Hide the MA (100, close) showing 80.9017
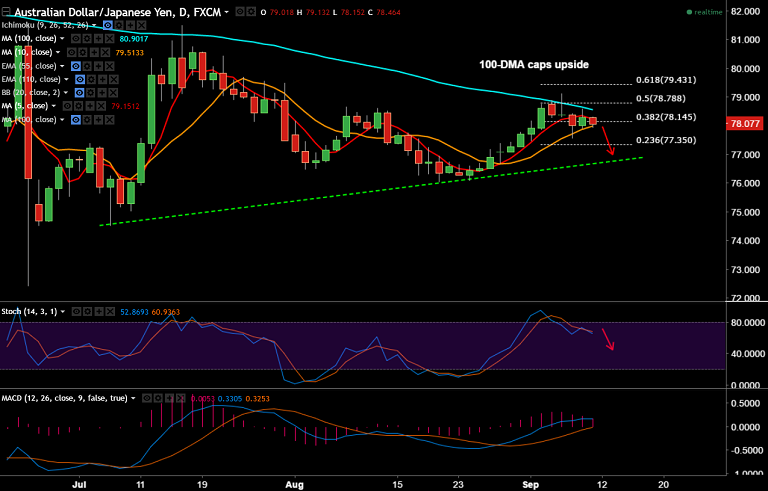 tap(75, 38)
